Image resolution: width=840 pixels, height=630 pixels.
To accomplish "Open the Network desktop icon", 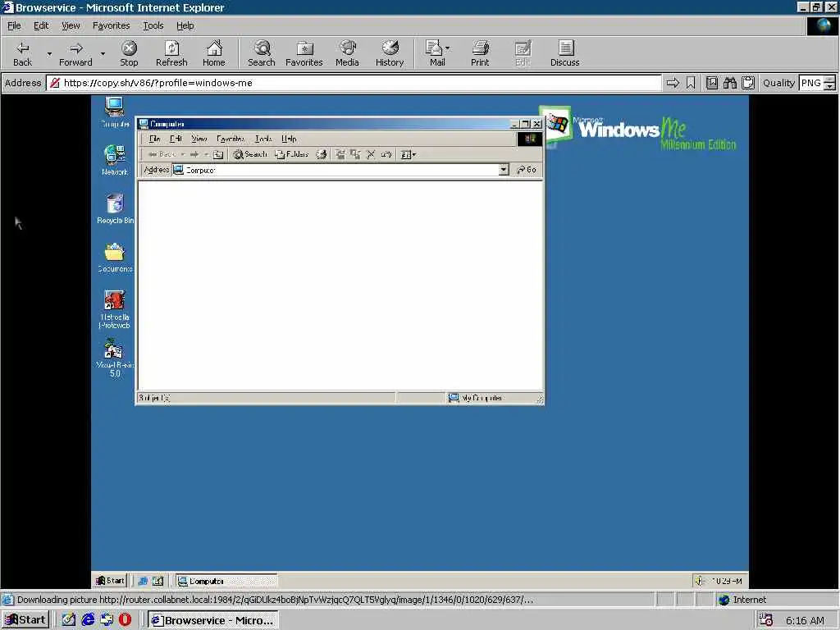I will click(115, 160).
